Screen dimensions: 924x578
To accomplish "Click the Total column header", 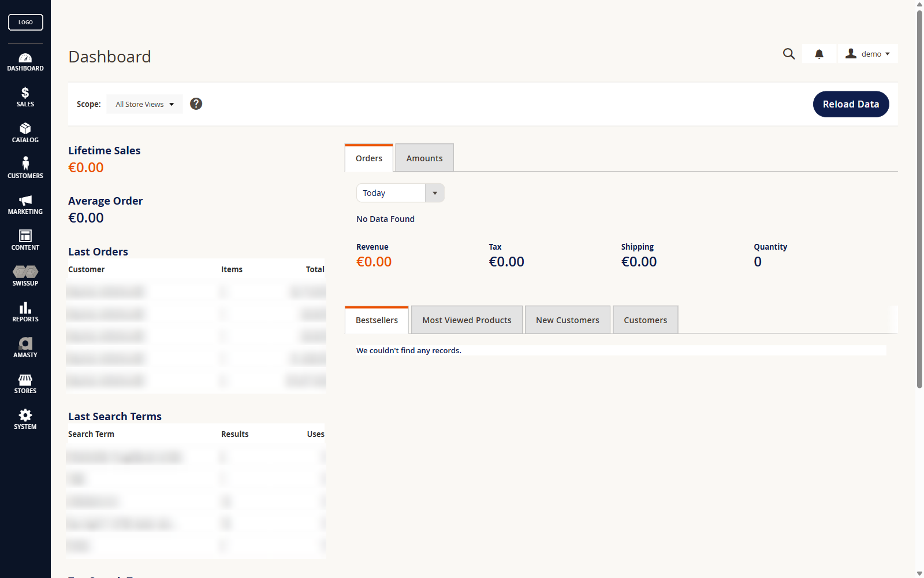I will tap(315, 269).
